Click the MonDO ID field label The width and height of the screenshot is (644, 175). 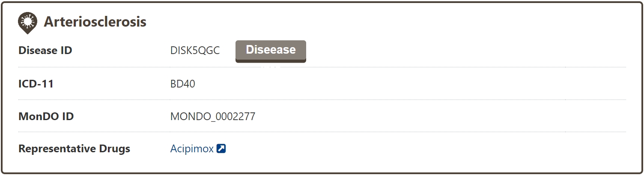[x=46, y=116]
